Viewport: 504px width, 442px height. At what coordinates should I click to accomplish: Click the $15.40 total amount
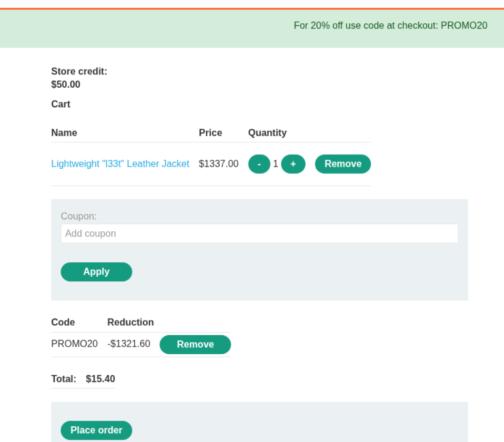pyautogui.click(x=100, y=379)
